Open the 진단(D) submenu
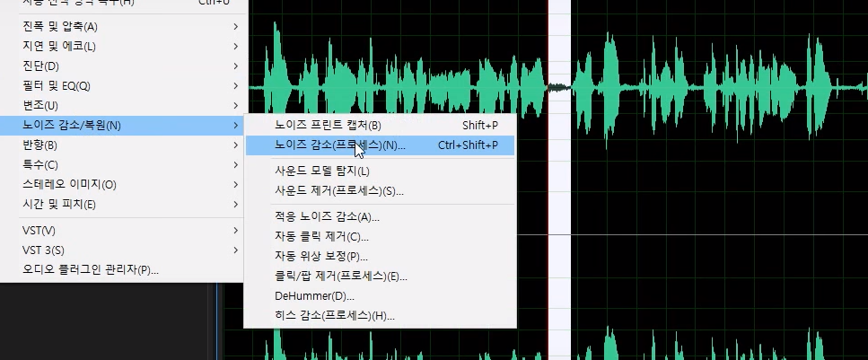The height and width of the screenshot is (360, 868). [122, 66]
